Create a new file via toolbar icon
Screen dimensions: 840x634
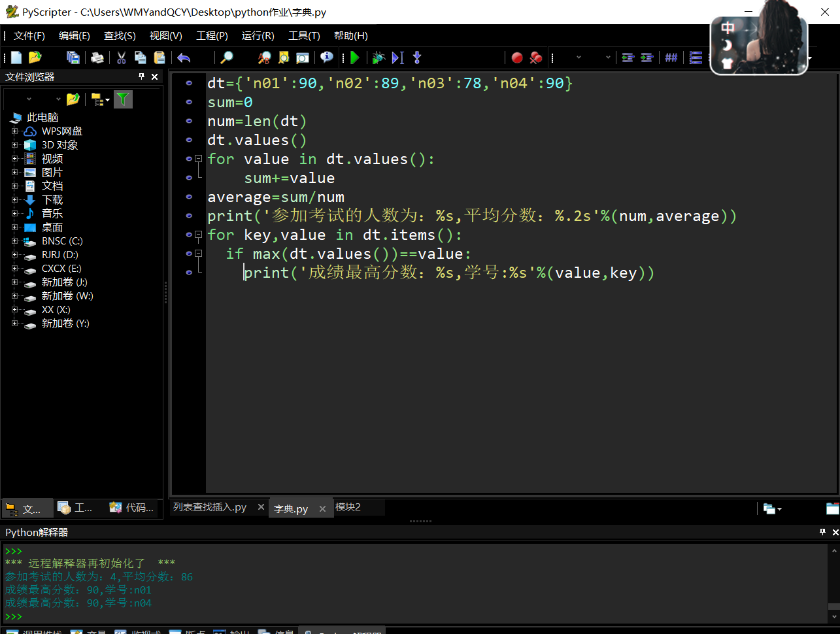[x=16, y=58]
